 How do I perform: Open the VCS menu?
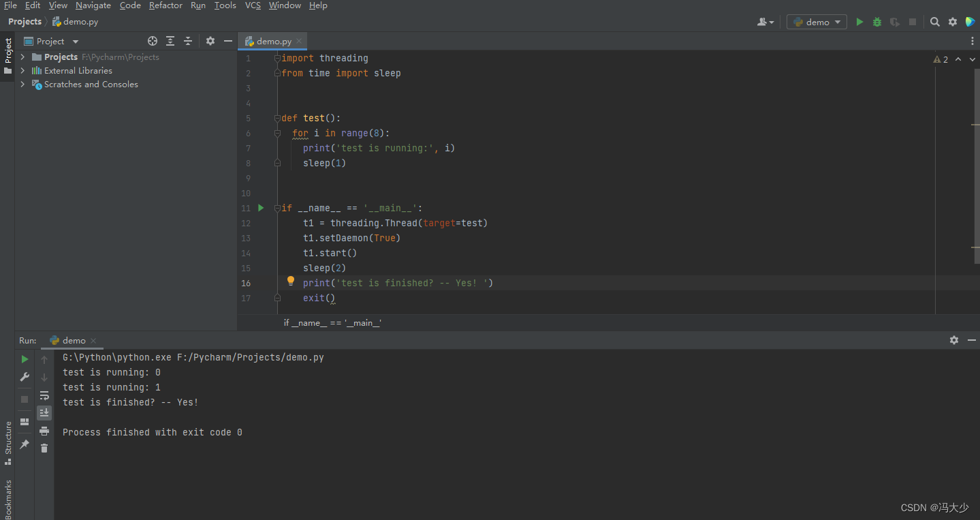253,5
